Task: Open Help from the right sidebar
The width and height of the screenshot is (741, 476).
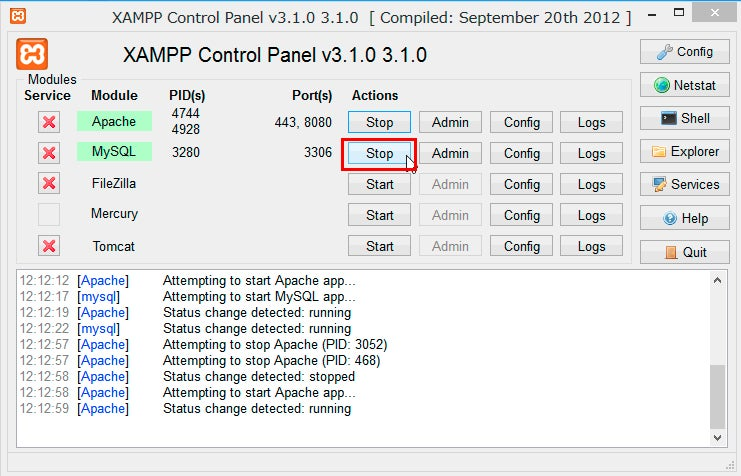Action: click(x=685, y=218)
